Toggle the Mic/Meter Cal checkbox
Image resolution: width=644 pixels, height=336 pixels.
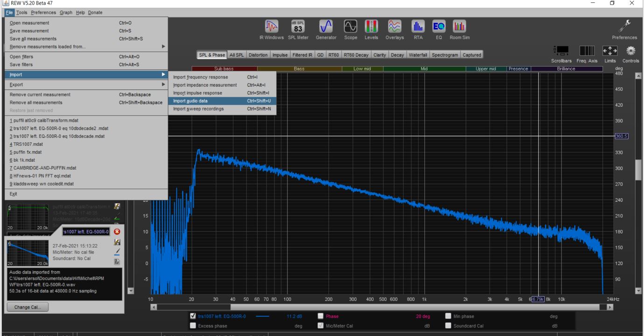pos(321,326)
